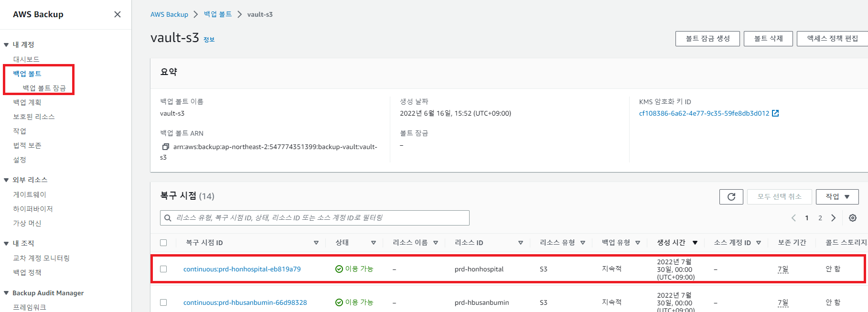Open recovery point continuous:prd-honhospital-eb819a79

click(x=242, y=269)
